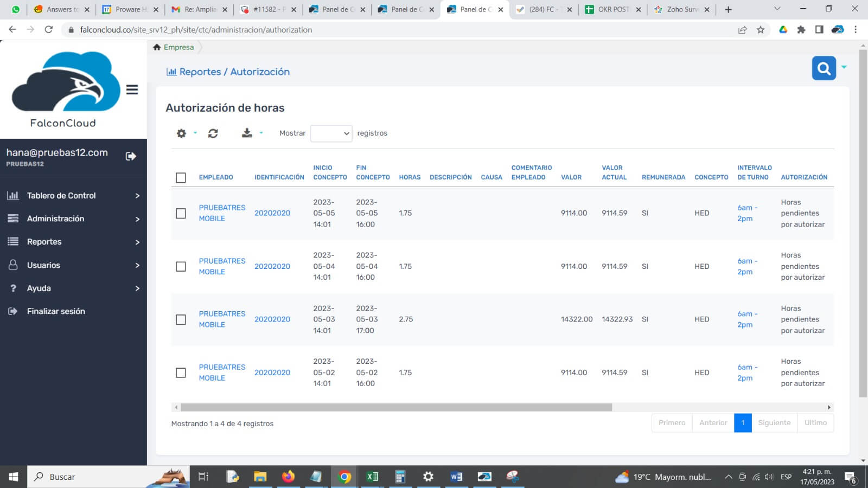
Task: Open the 20202020 identification link in first row
Action: (x=272, y=213)
